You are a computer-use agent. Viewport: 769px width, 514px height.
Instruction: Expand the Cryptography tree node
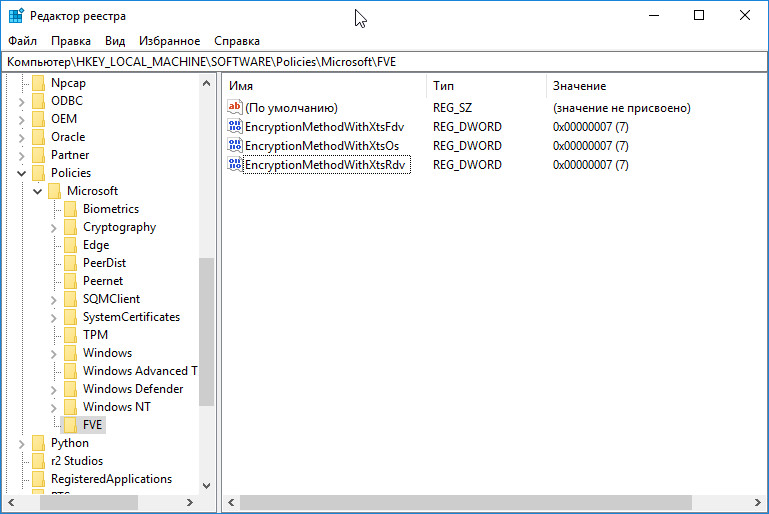pyautogui.click(x=54, y=227)
